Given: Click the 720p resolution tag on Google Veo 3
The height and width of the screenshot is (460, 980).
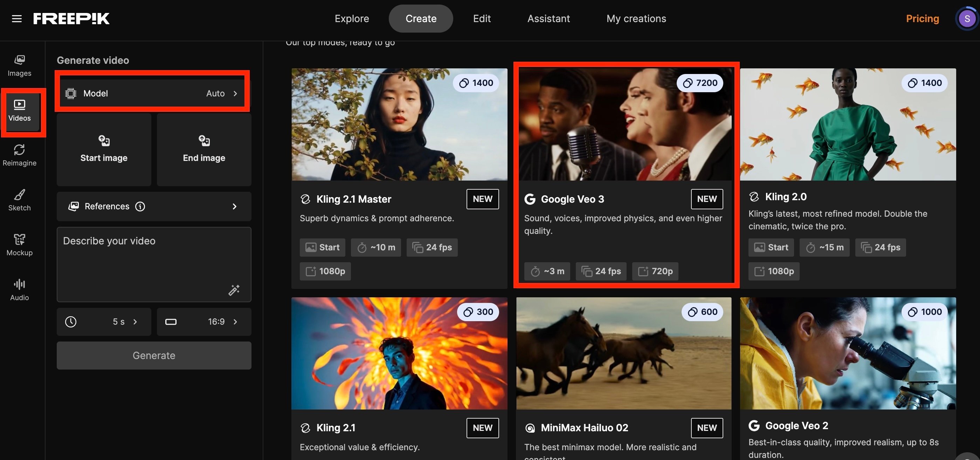Looking at the screenshot, I should [x=655, y=271].
